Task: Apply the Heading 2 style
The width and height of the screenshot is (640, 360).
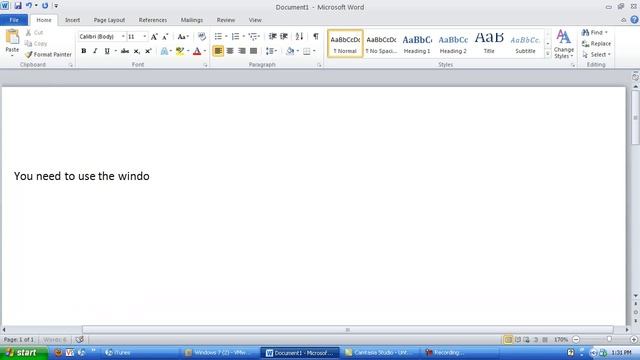Action: [453, 44]
